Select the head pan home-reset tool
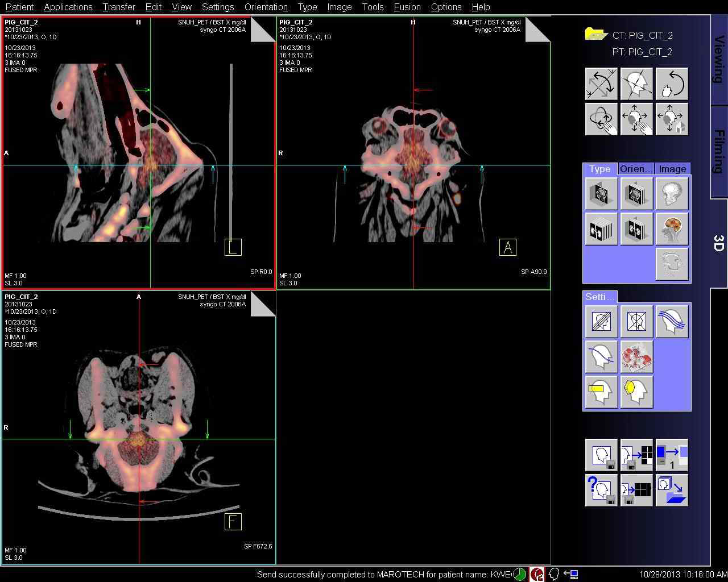The image size is (728, 582). point(672,119)
